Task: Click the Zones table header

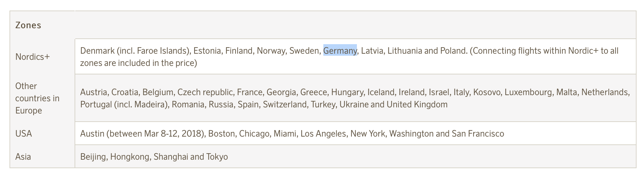Action: tap(28, 25)
